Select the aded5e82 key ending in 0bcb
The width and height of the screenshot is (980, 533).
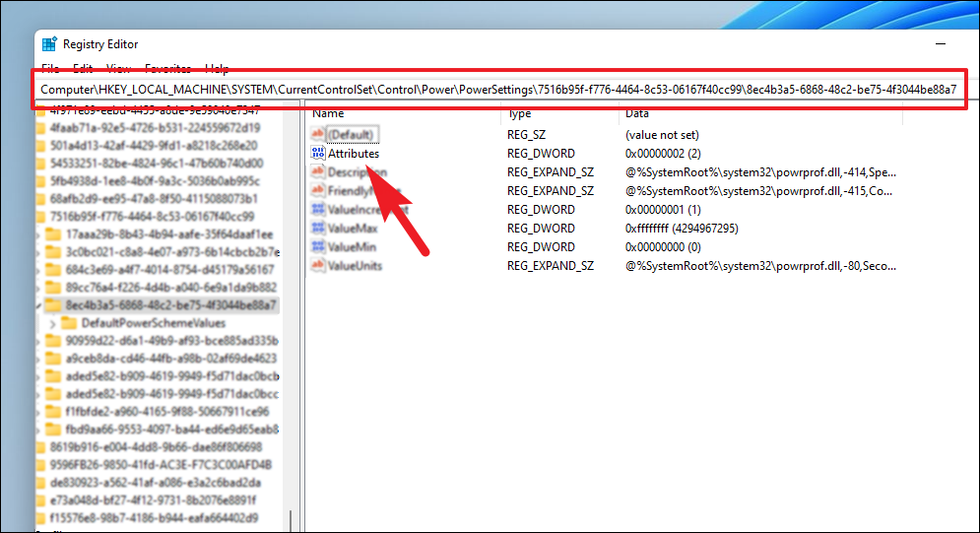click(x=172, y=376)
